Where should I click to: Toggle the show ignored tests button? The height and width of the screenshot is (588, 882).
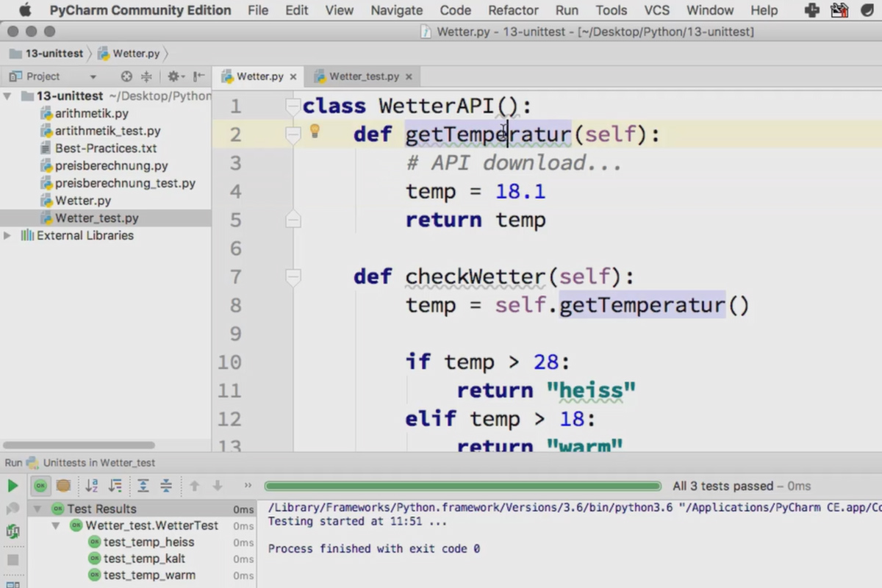pyautogui.click(x=63, y=486)
